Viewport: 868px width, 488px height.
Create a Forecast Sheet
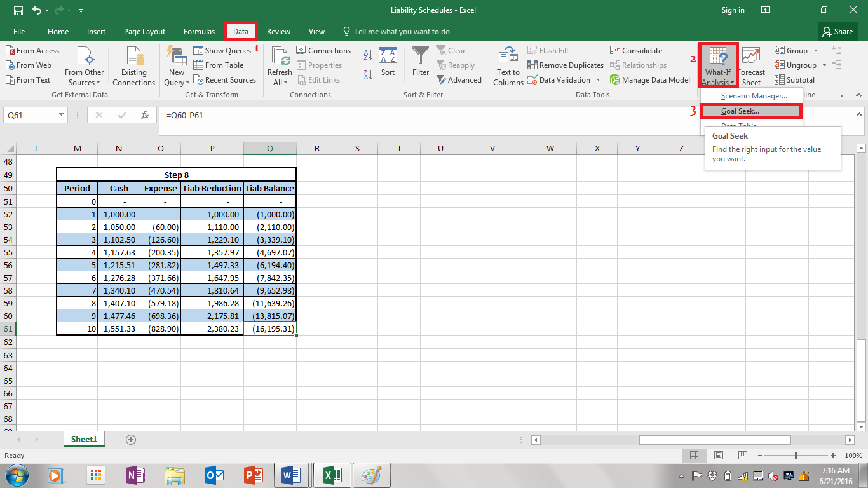pos(752,65)
